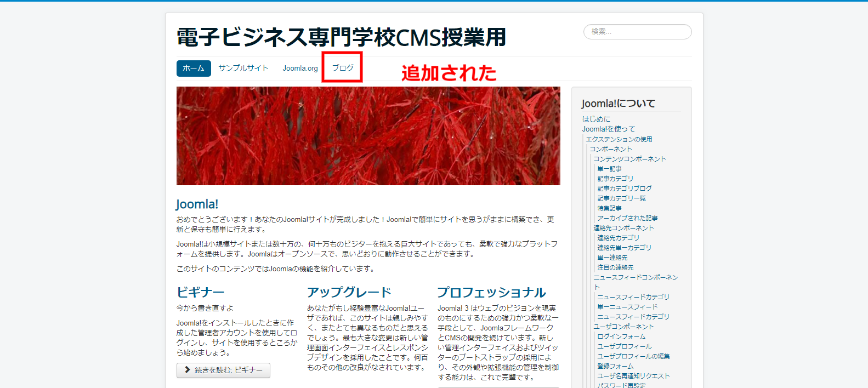Click the site title 電子ビジネス専門学校CMS授業用
This screenshot has width=868, height=388.
341,37
